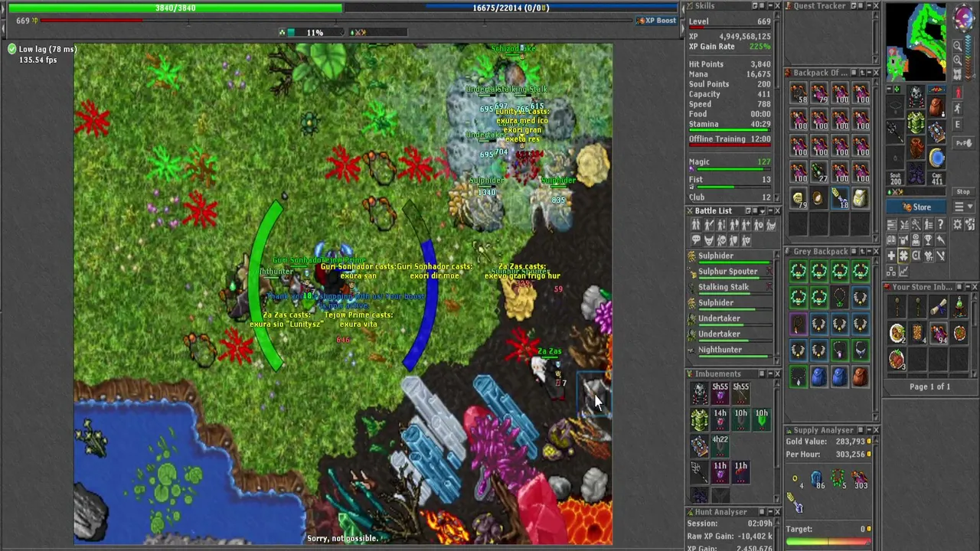
Task: Toggle the players filter in Battle List
Action: (x=696, y=225)
